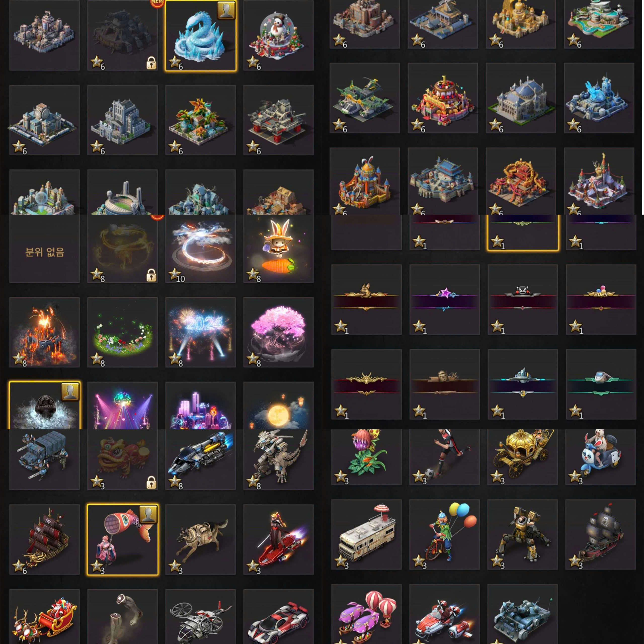
Task: Choose the full moon lantern effect
Action: [x=278, y=405]
